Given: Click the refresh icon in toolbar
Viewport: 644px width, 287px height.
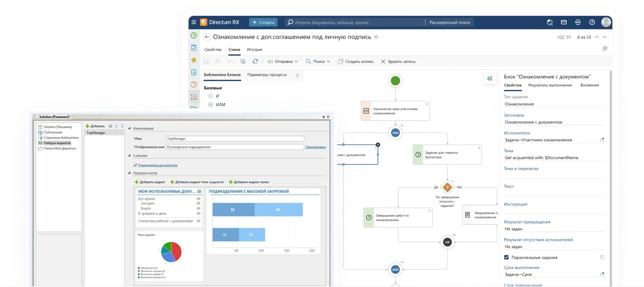Looking at the screenshot, I should pos(255,61).
